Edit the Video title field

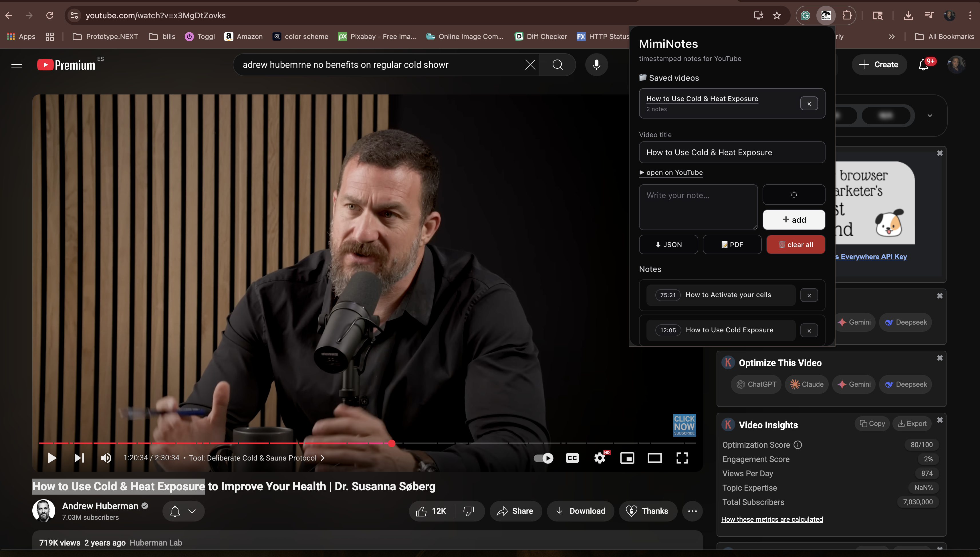point(732,152)
